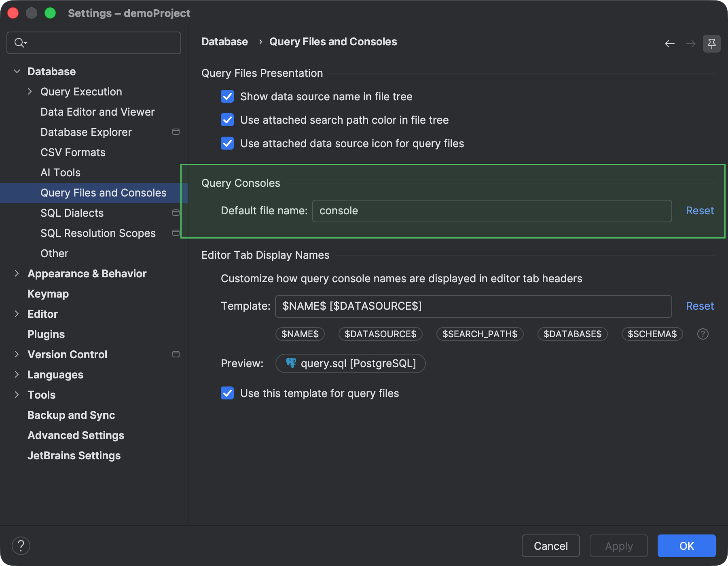Image resolution: width=728 pixels, height=566 pixels.
Task: Expand the Languages section
Action: click(17, 374)
